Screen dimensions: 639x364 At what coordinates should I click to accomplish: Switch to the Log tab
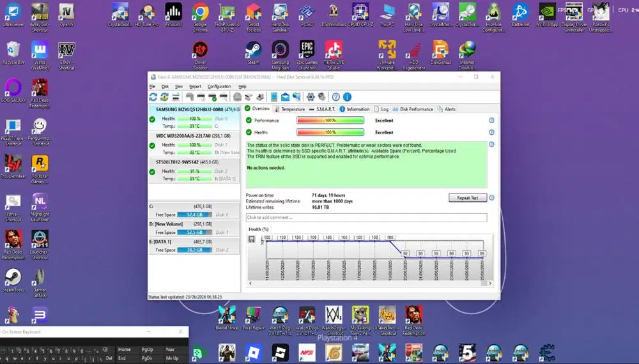click(x=381, y=109)
